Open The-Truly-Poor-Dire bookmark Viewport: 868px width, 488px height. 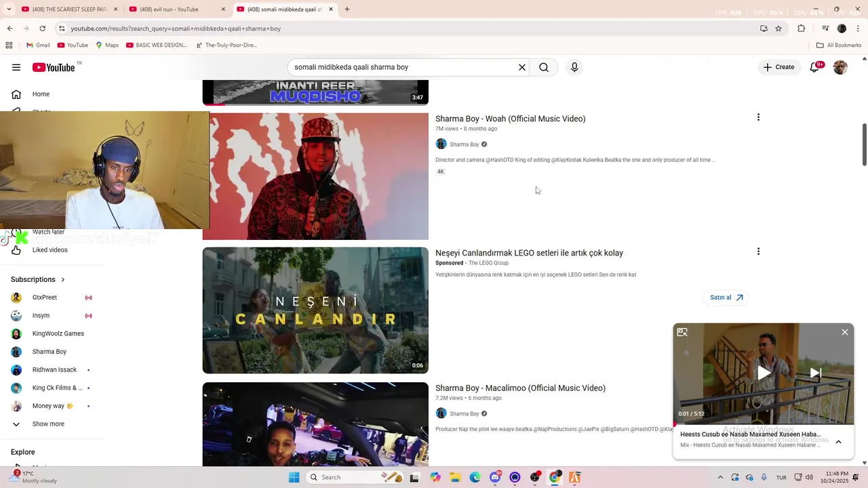tap(226, 45)
